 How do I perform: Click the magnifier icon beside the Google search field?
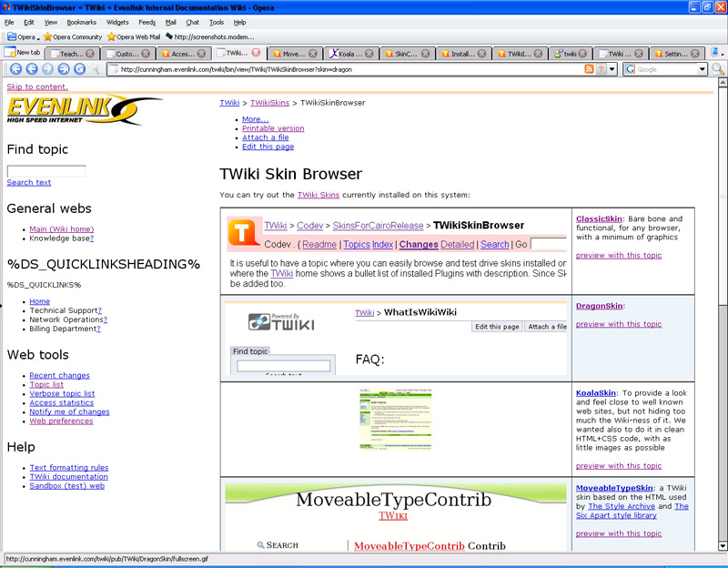(x=718, y=69)
